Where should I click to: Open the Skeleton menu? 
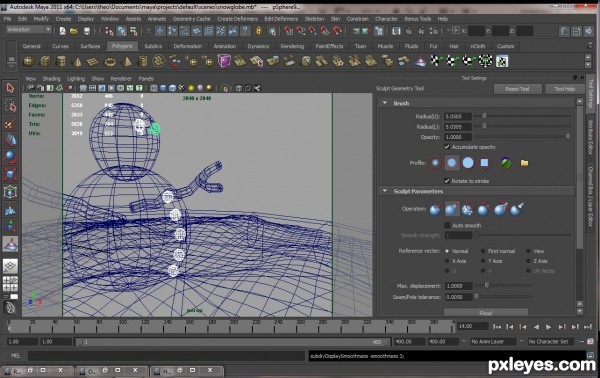pyautogui.click(x=314, y=19)
